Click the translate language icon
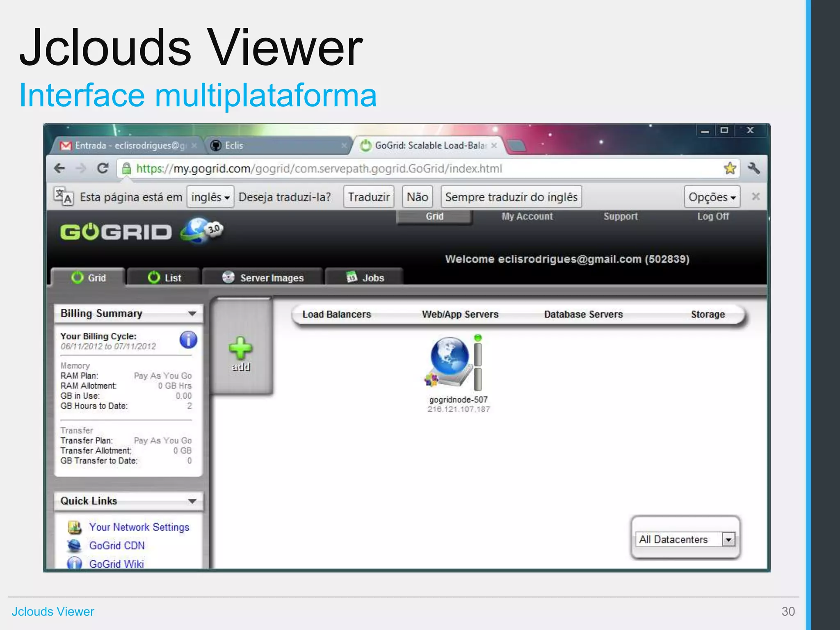The image size is (840, 630). coord(64,196)
